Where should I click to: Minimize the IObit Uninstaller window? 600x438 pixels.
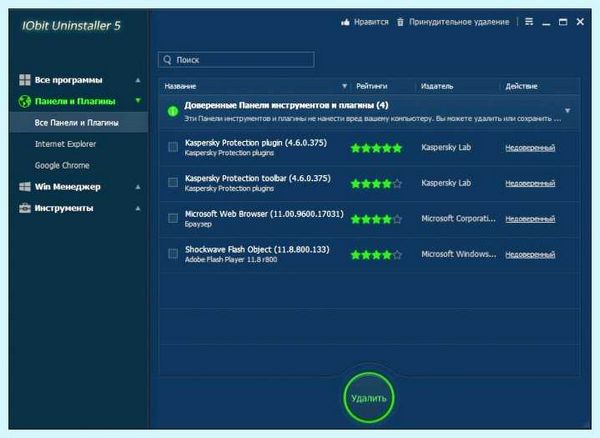point(546,23)
